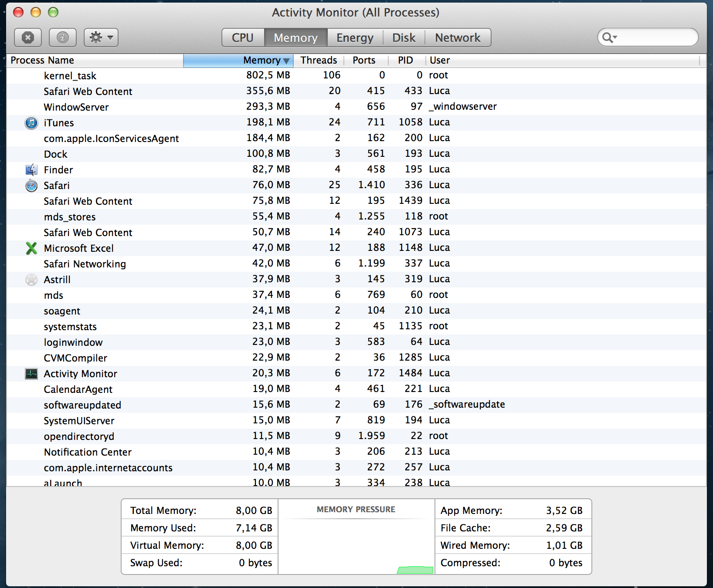Open the gear action menu
This screenshot has width=713, height=588.
[101, 37]
